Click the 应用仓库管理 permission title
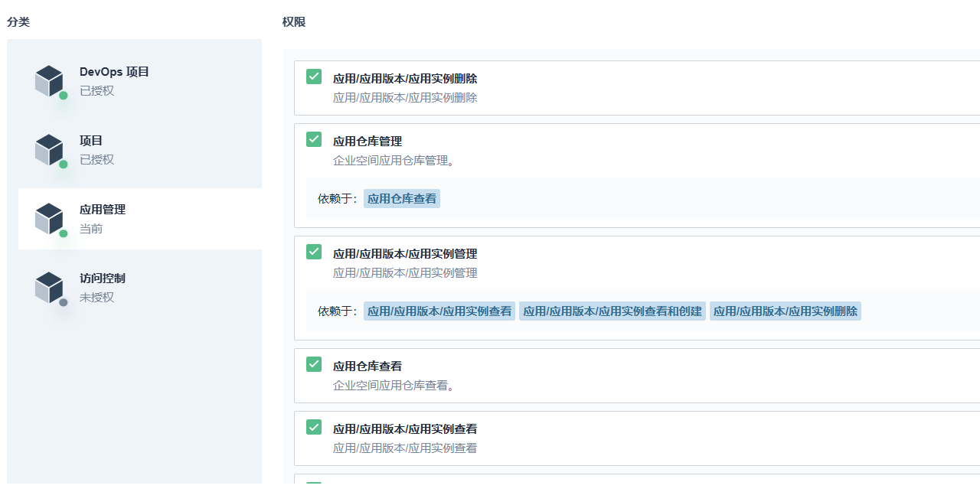 tap(367, 142)
